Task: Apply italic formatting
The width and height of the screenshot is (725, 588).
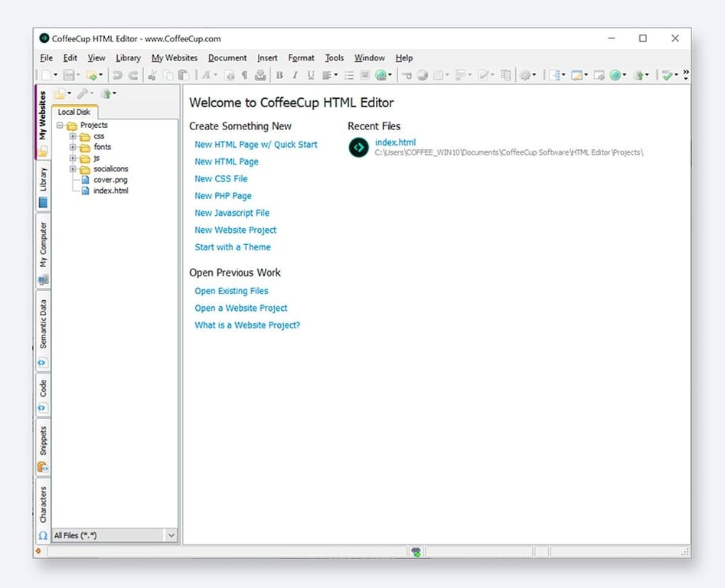Action: click(295, 74)
